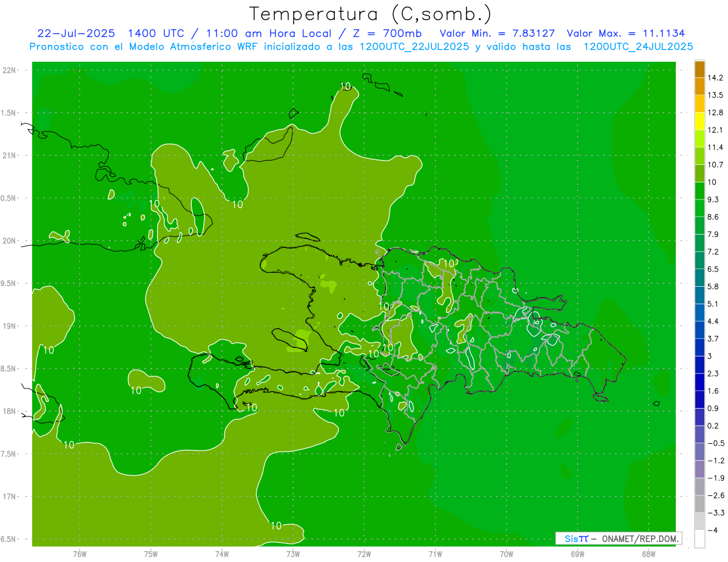728x562 pixels.
Task: Click '11:00 am Hora Local' text
Action: [269, 33]
